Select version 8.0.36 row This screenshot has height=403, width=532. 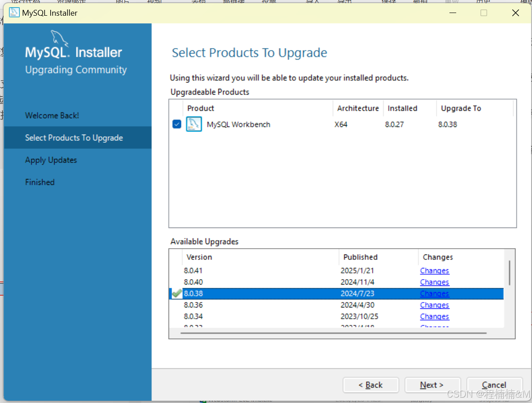pyautogui.click(x=336, y=305)
